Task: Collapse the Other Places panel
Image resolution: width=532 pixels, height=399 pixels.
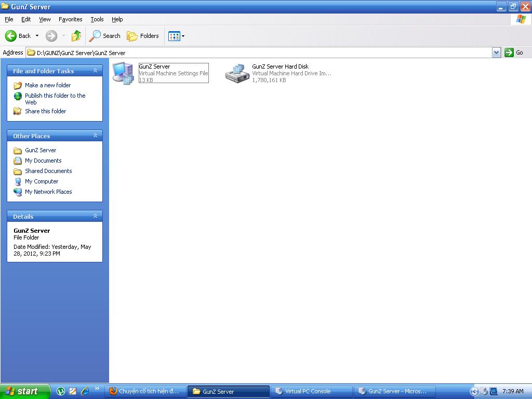Action: pyautogui.click(x=96, y=136)
